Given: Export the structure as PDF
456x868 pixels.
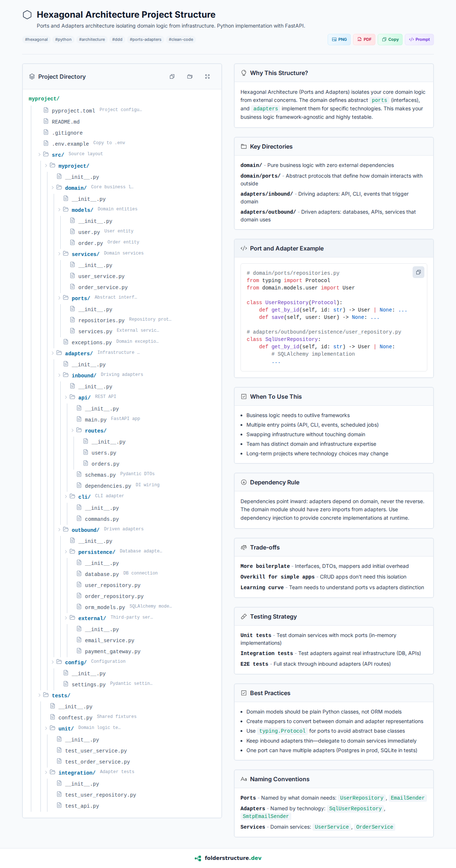Looking at the screenshot, I should (x=364, y=39).
